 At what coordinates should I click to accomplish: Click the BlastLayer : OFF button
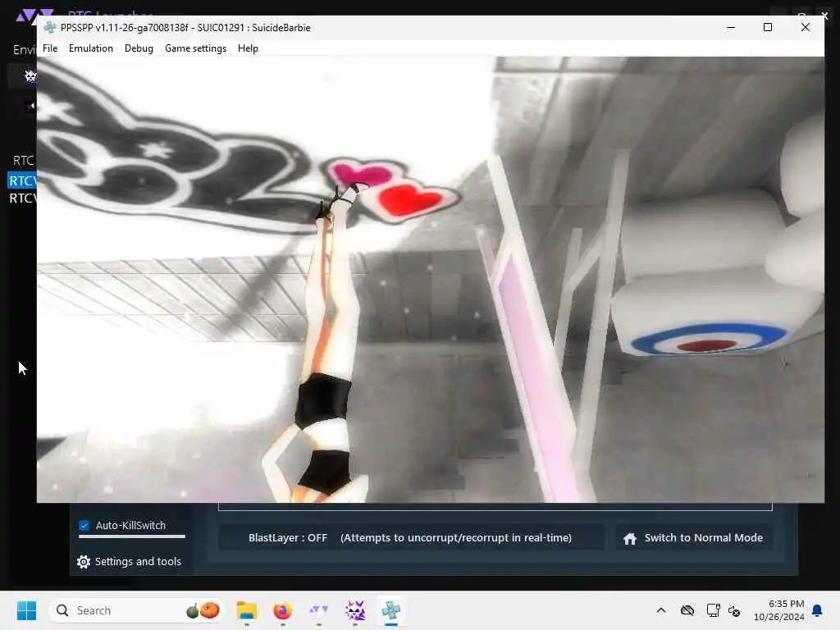tap(411, 537)
